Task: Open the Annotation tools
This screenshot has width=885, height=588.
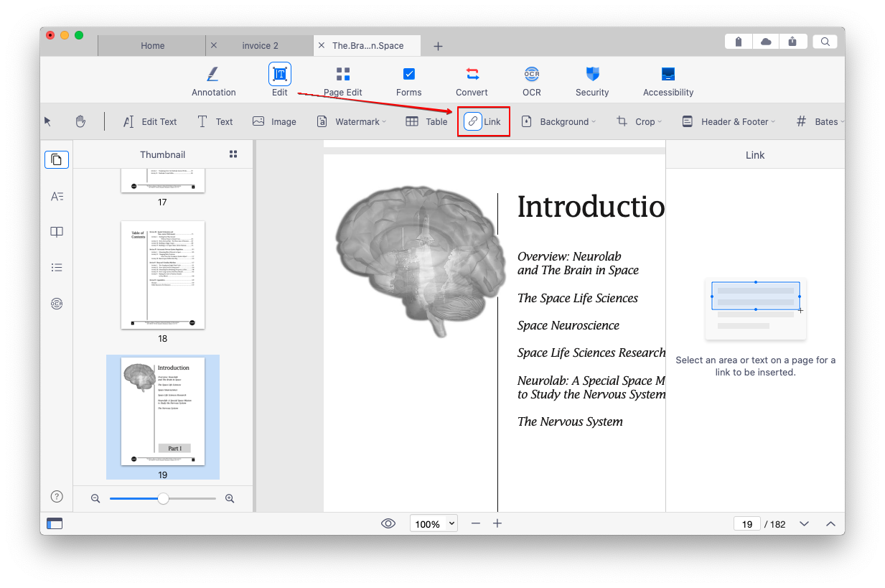Action: point(213,81)
